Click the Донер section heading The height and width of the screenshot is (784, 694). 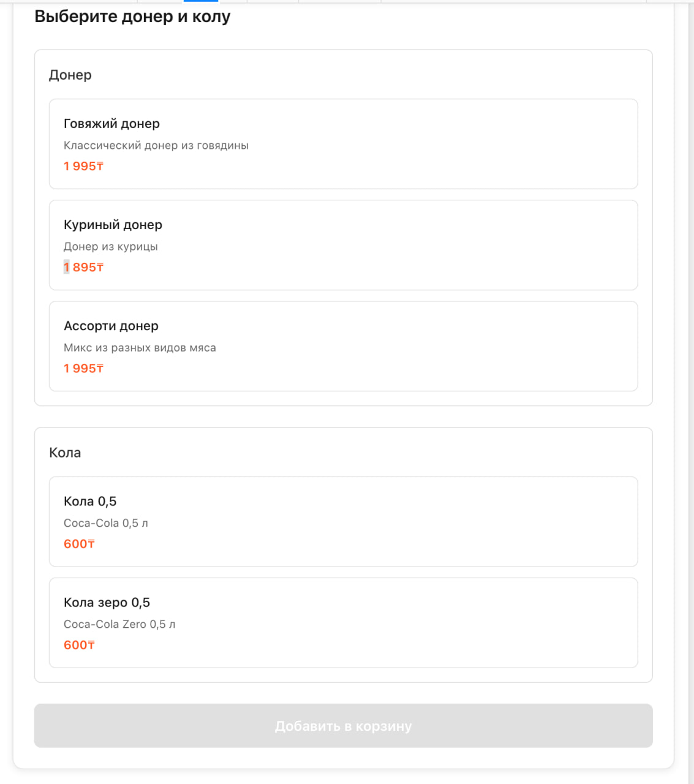point(70,75)
